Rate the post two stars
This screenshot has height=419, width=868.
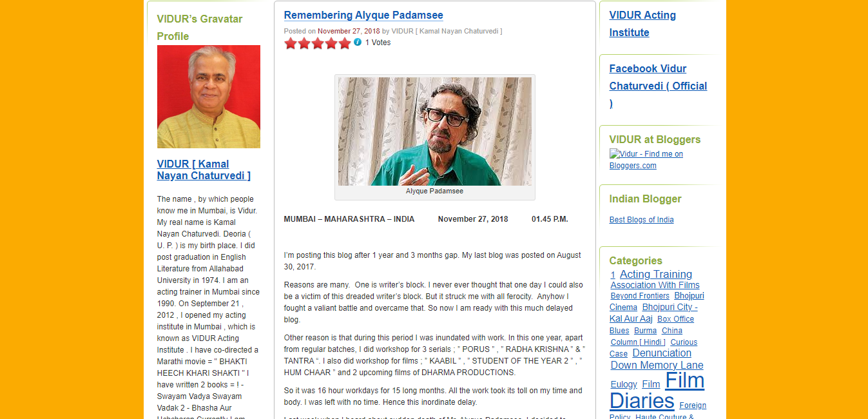coord(304,43)
